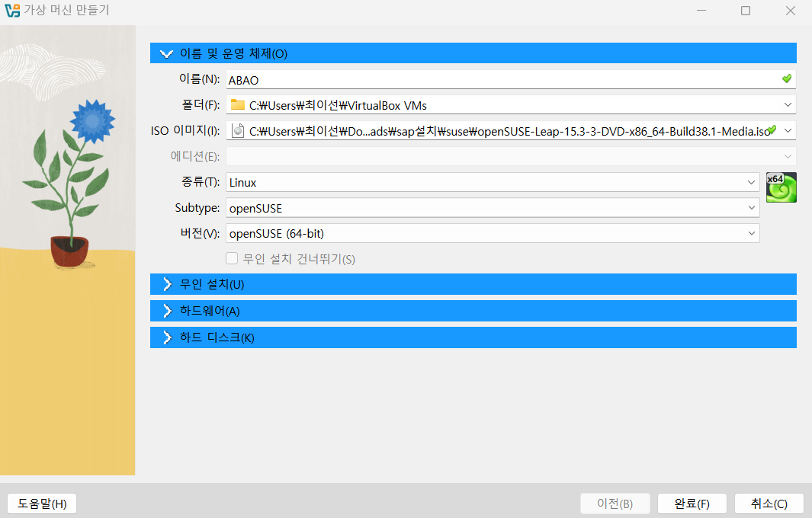Click the 취소(C) button
This screenshot has width=812, height=518.
769,504
